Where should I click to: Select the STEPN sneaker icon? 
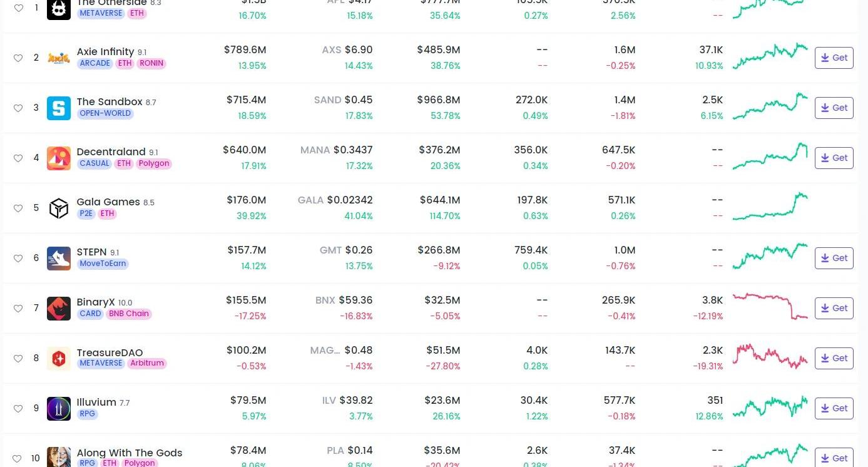[59, 259]
